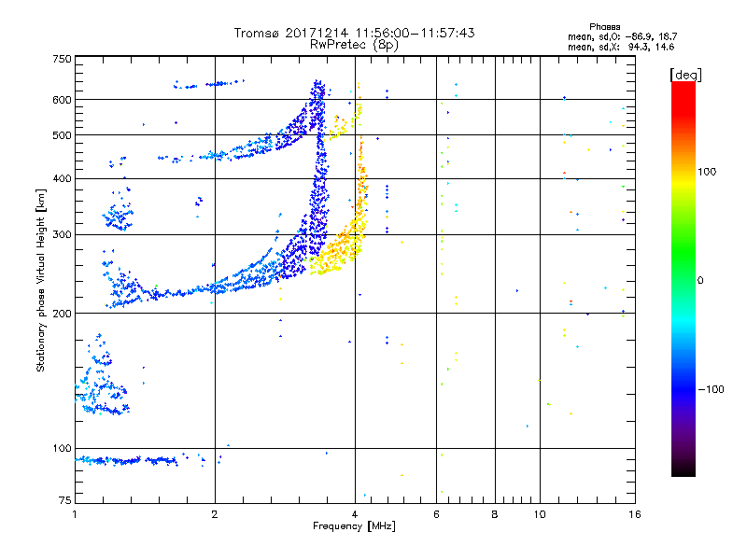Click the x-axis tick label '4'

click(x=355, y=514)
